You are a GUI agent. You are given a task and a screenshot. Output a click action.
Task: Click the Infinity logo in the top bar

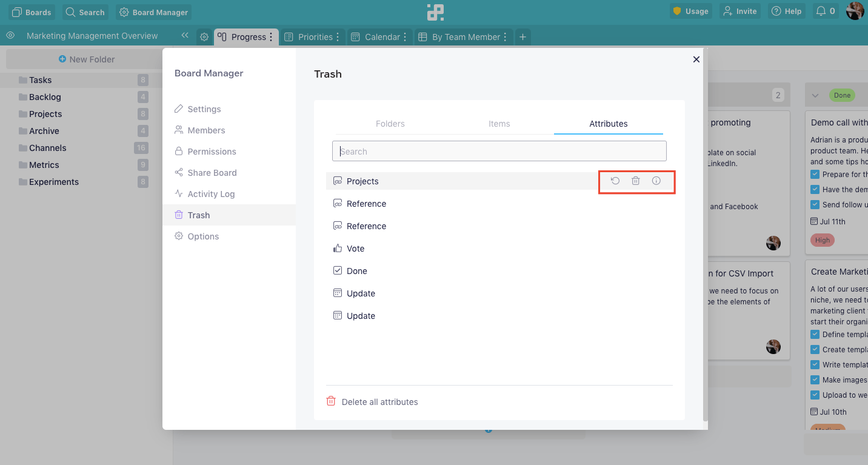point(435,12)
